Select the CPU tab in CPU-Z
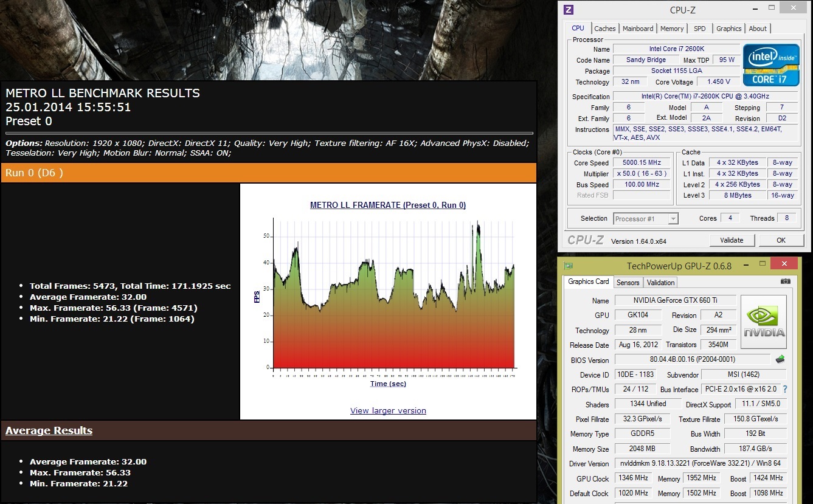 (578, 28)
